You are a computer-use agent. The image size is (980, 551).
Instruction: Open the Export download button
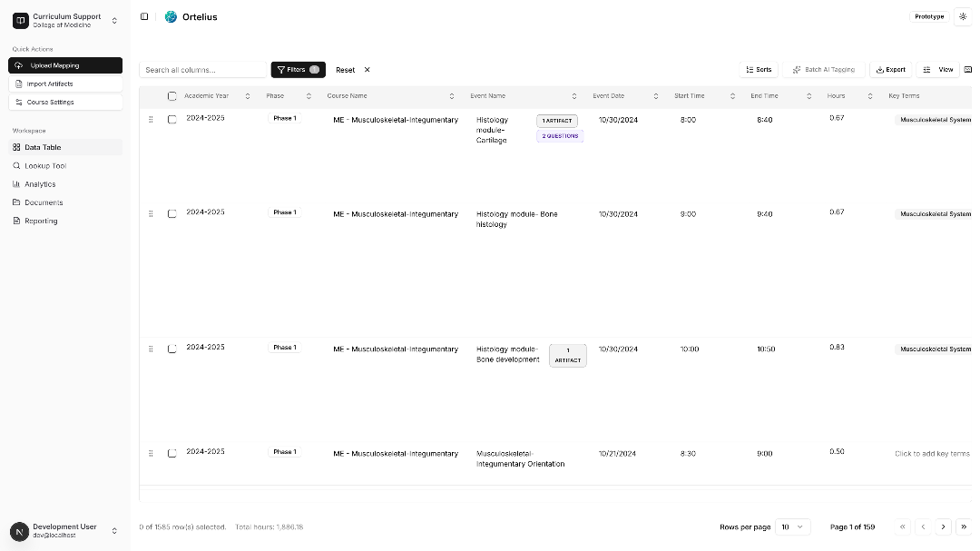890,70
